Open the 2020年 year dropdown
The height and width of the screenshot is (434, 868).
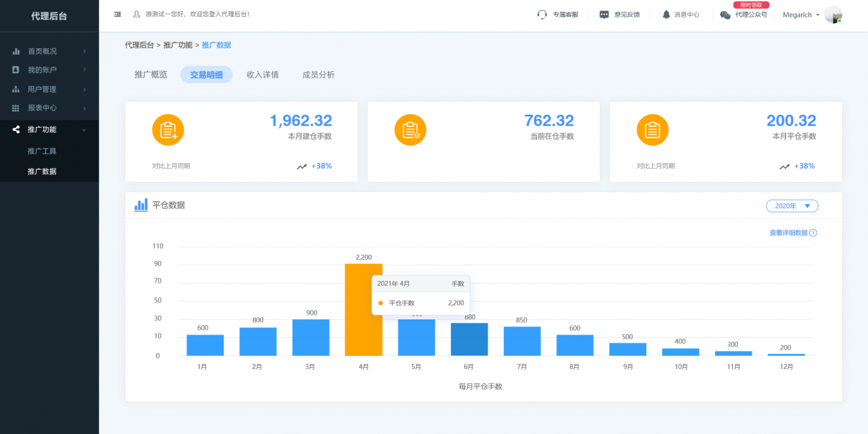[792, 206]
